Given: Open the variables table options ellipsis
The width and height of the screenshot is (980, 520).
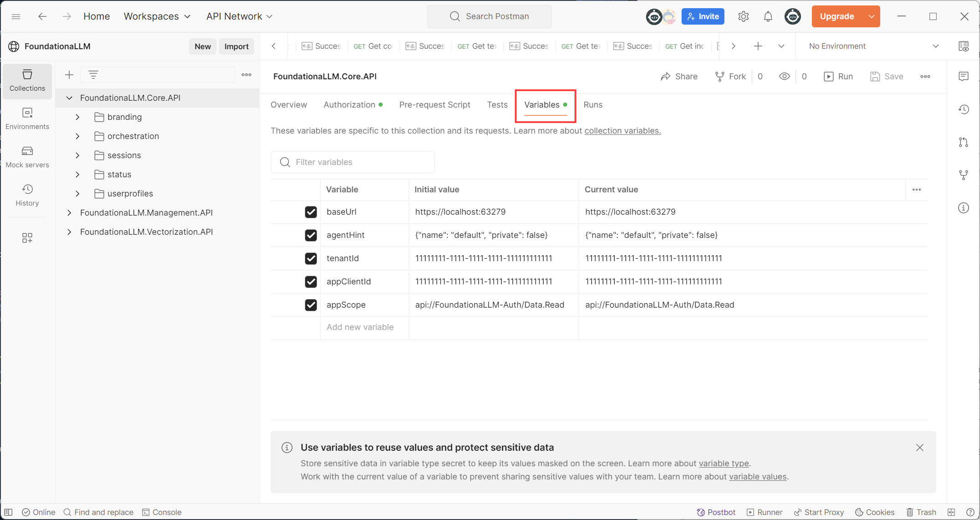Looking at the screenshot, I should [x=917, y=190].
